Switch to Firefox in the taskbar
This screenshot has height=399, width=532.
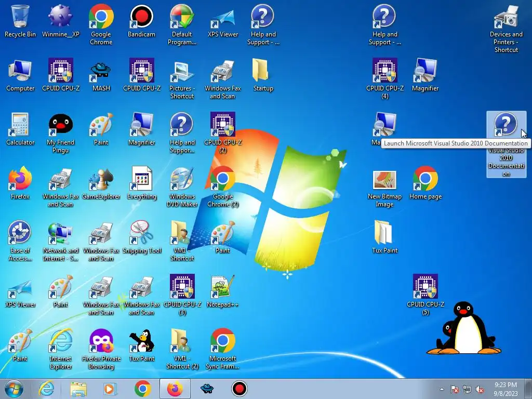pos(175,389)
